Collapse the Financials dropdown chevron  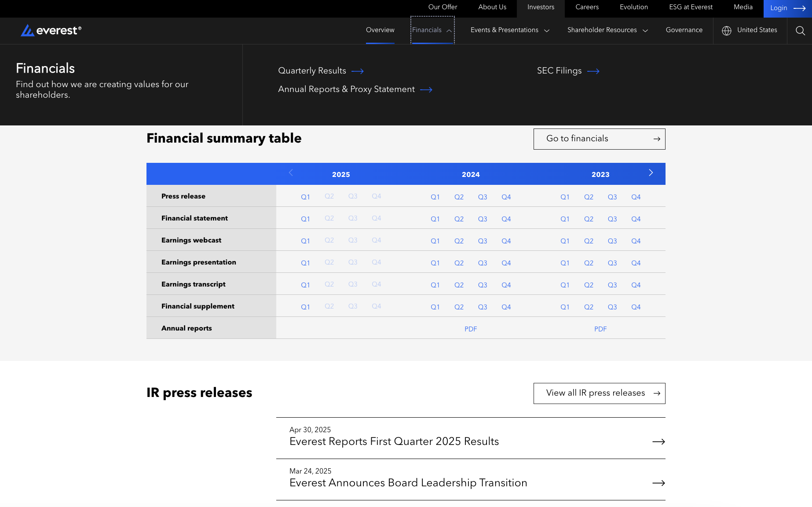point(449,30)
